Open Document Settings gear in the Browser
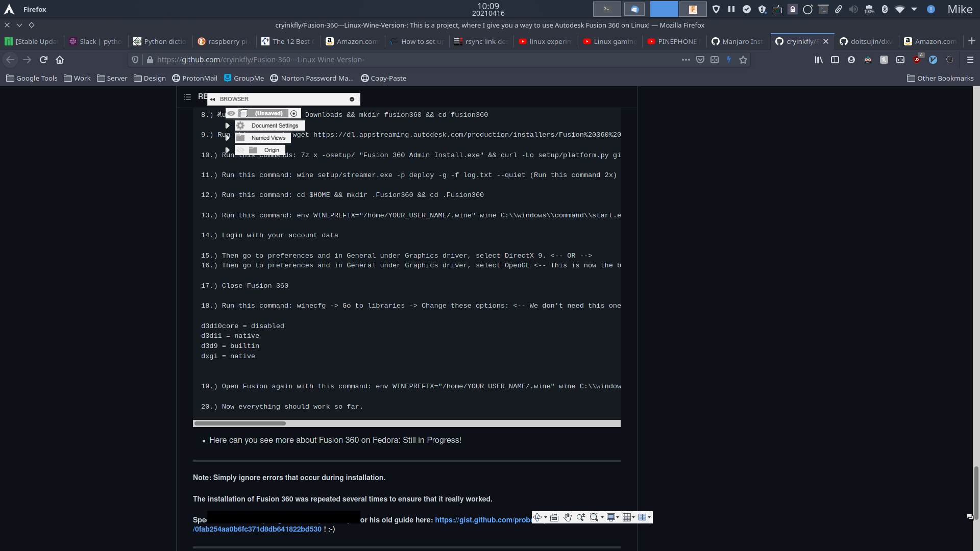 click(240, 126)
